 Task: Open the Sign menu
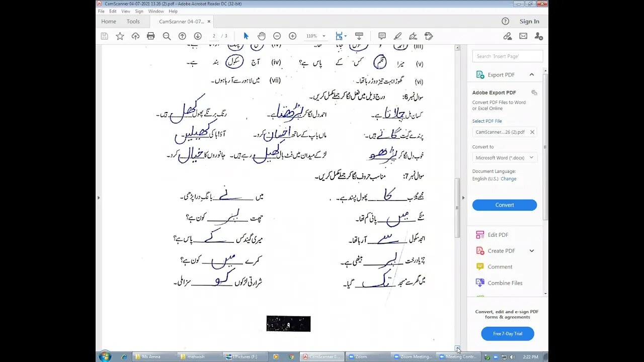pyautogui.click(x=139, y=11)
